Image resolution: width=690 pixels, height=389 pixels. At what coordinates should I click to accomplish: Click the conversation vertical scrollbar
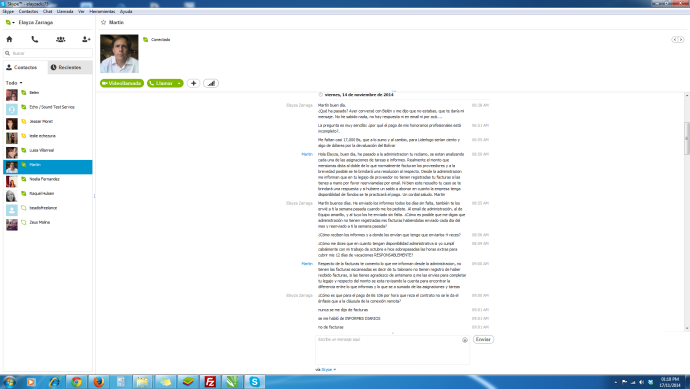pyautogui.click(x=686, y=212)
